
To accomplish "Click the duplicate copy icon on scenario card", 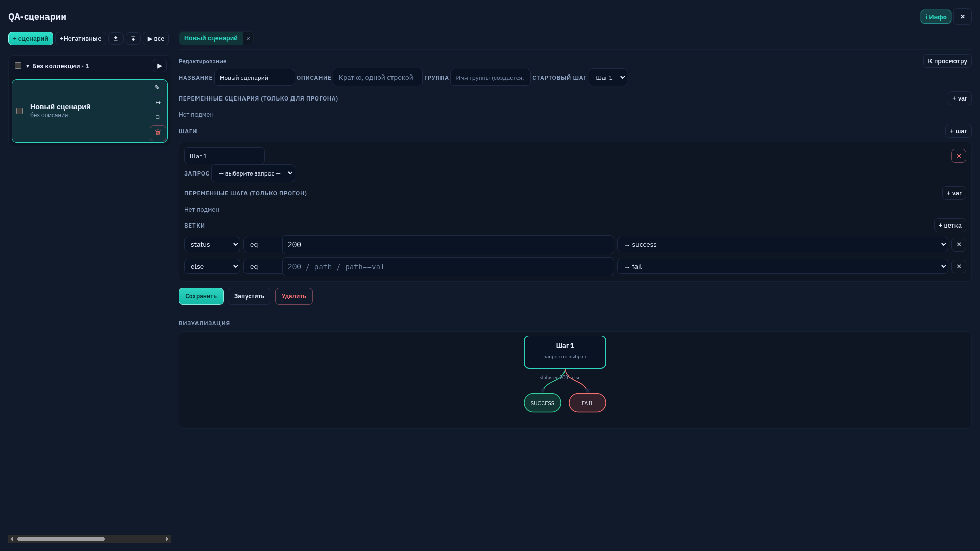I will tap(158, 117).
